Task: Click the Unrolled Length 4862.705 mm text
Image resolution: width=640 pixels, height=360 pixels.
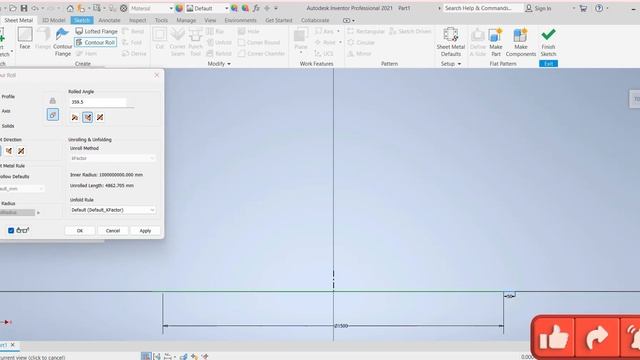Action: point(102,185)
